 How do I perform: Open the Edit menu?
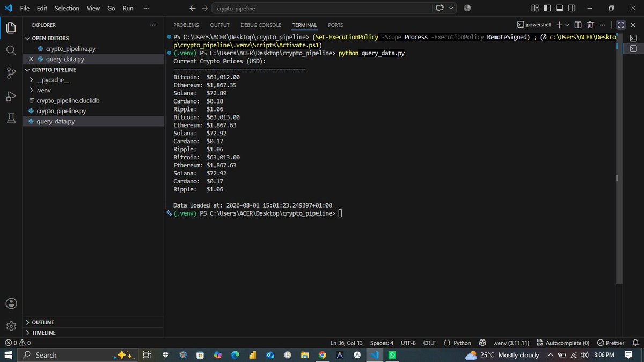pos(42,8)
